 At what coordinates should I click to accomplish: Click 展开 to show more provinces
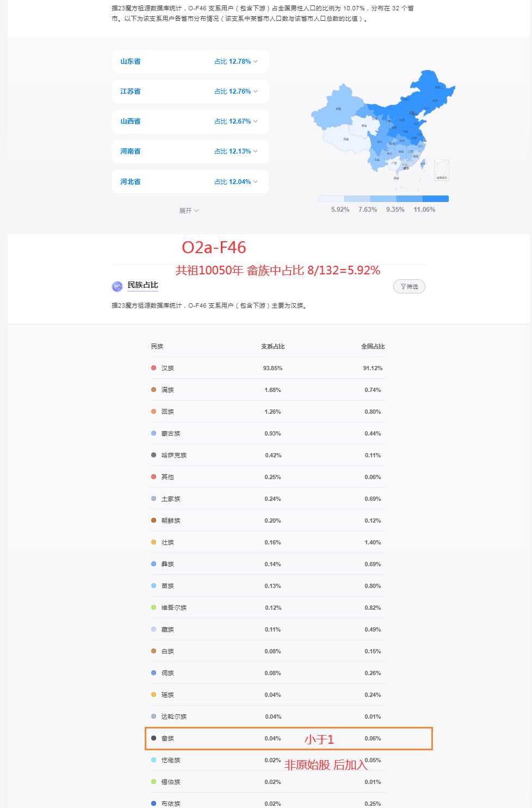coord(189,211)
